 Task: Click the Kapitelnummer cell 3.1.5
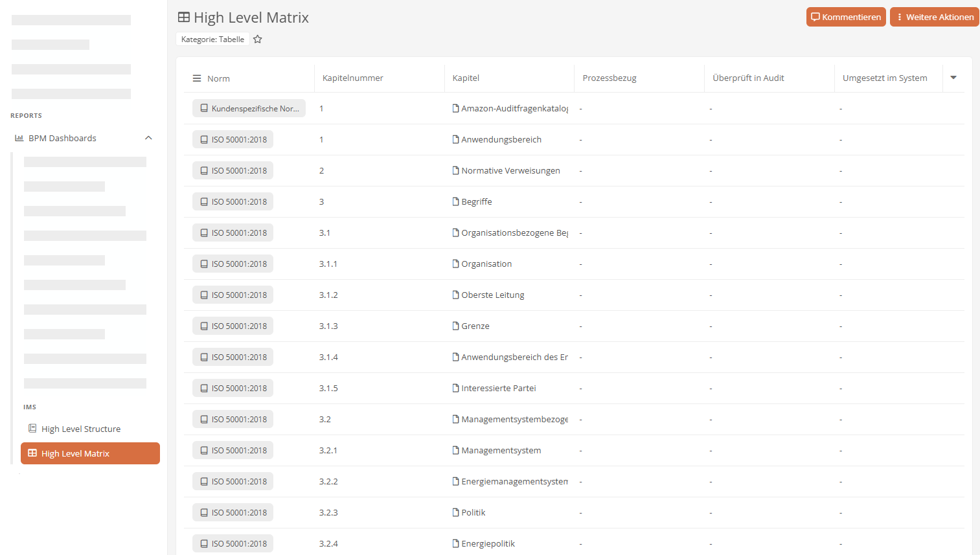[328, 388]
